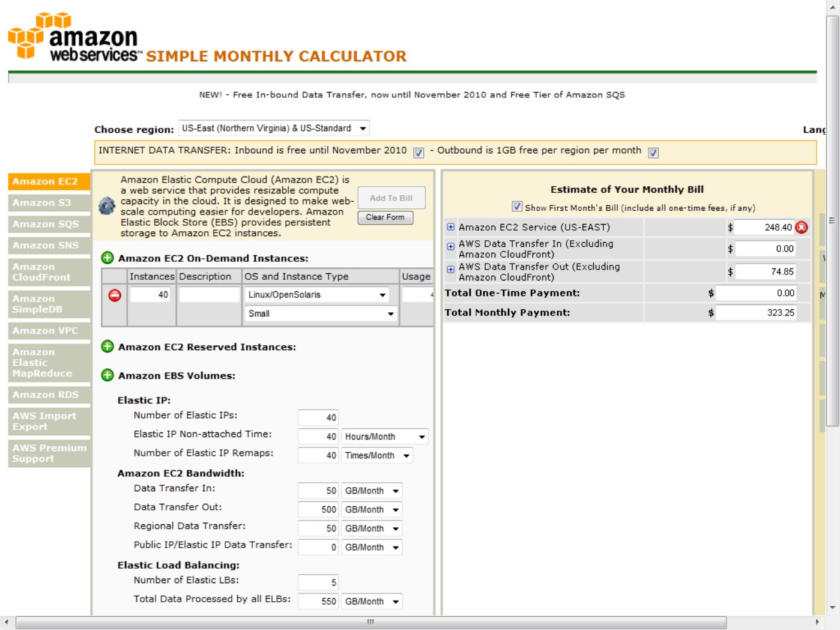Click the horizontal scrollbar thumb
This screenshot has width=840, height=630.
[370, 622]
